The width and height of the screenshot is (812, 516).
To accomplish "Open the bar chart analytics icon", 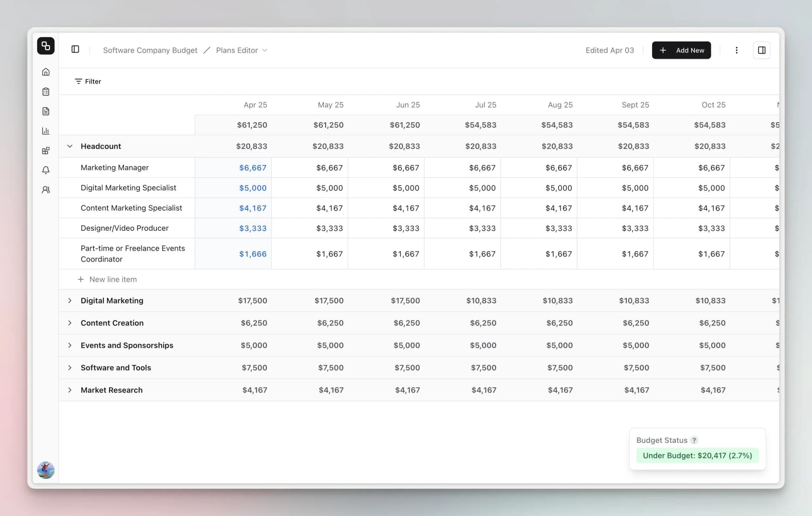I will 46,131.
